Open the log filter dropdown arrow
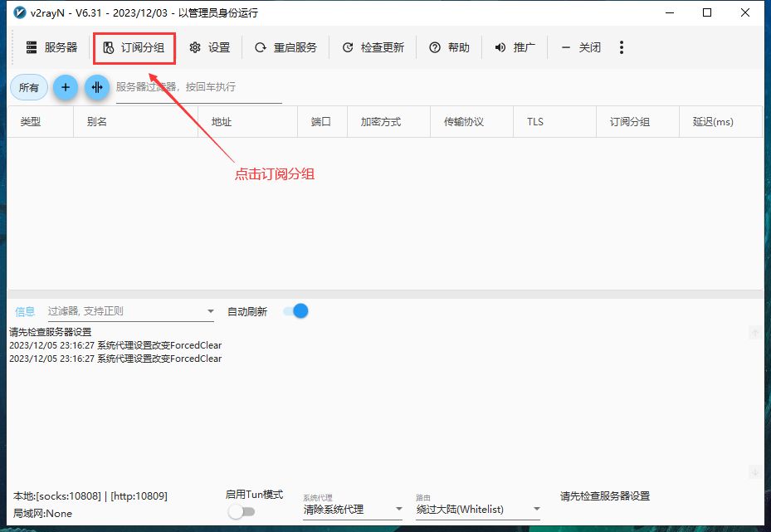 (x=210, y=312)
